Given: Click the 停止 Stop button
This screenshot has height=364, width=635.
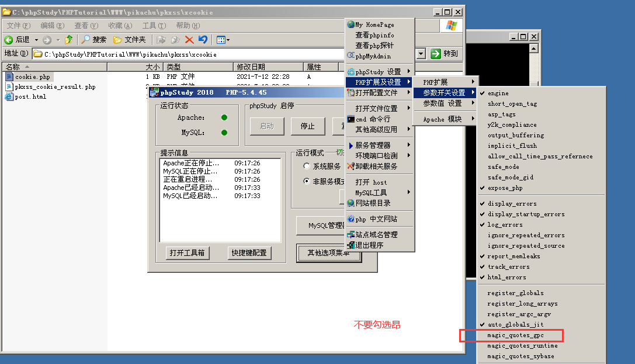Looking at the screenshot, I should pyautogui.click(x=308, y=126).
